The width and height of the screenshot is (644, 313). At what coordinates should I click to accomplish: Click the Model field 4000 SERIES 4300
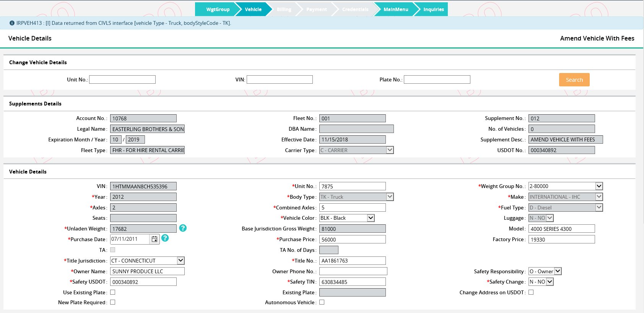tap(562, 229)
